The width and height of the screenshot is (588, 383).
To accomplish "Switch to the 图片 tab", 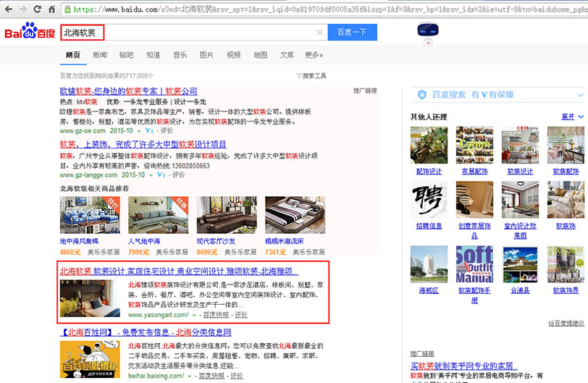I will point(206,55).
